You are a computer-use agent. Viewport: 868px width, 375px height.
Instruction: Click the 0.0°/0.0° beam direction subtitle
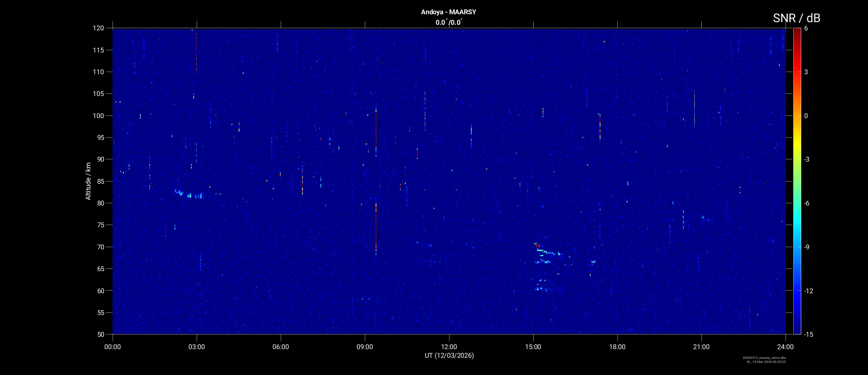pyautogui.click(x=448, y=22)
